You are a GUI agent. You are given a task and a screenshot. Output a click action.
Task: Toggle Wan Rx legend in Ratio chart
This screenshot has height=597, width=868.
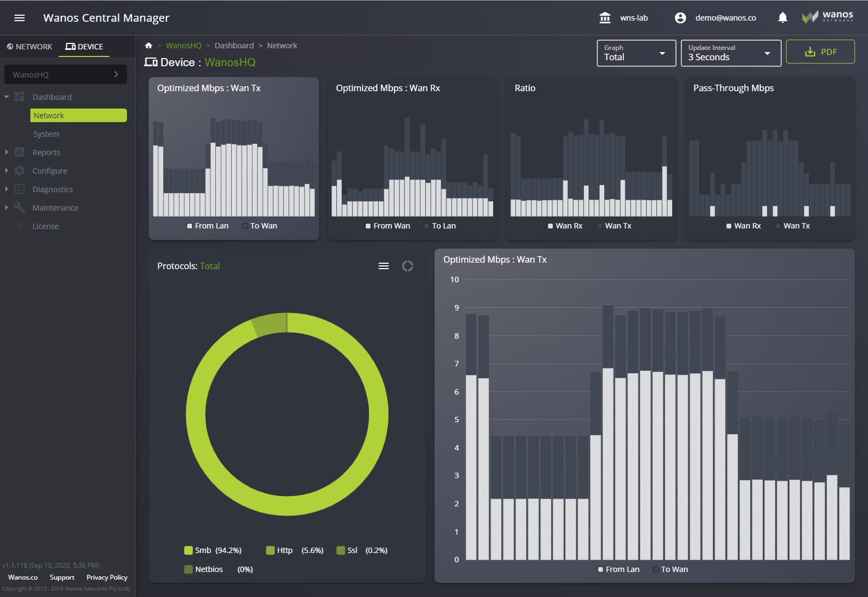[x=565, y=226]
